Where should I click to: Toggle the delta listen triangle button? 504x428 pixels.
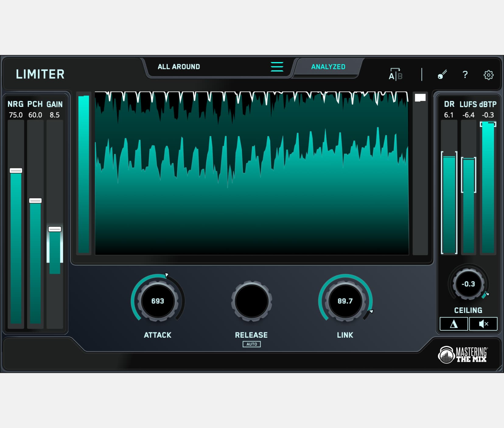click(x=453, y=324)
